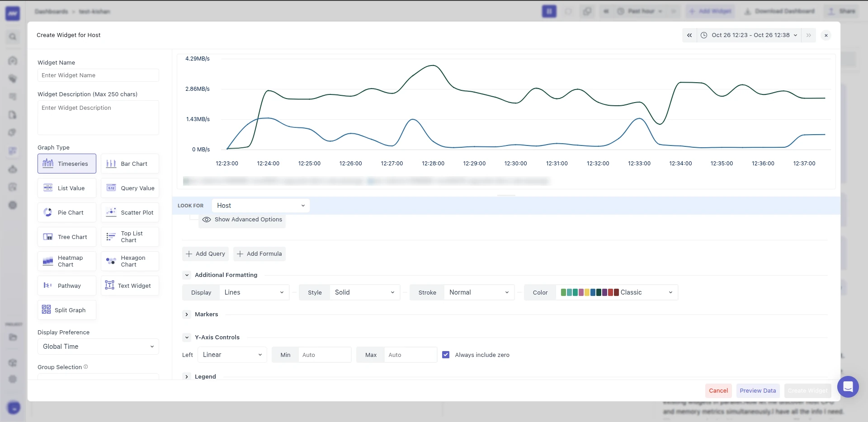Choose the Bar Chart graph type
Viewport: 868px width, 422px height.
point(130,164)
